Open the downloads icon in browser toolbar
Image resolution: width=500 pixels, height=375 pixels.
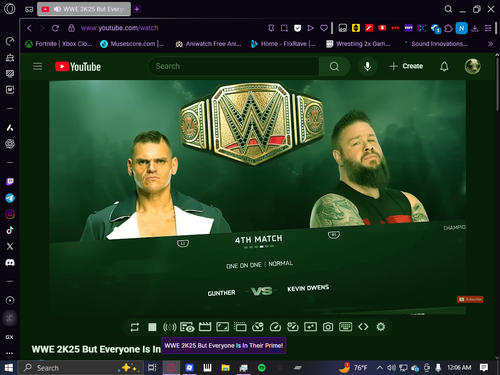[475, 28]
